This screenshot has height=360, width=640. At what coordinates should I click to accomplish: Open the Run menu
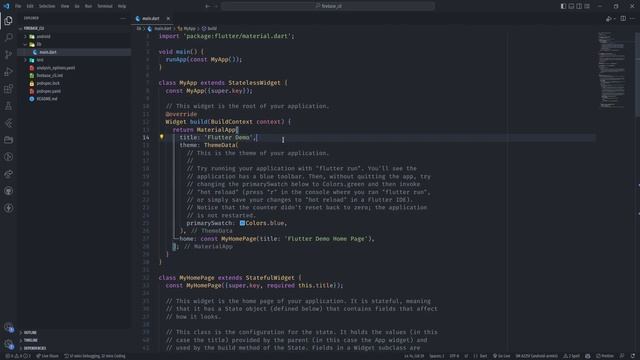pos(88,6)
